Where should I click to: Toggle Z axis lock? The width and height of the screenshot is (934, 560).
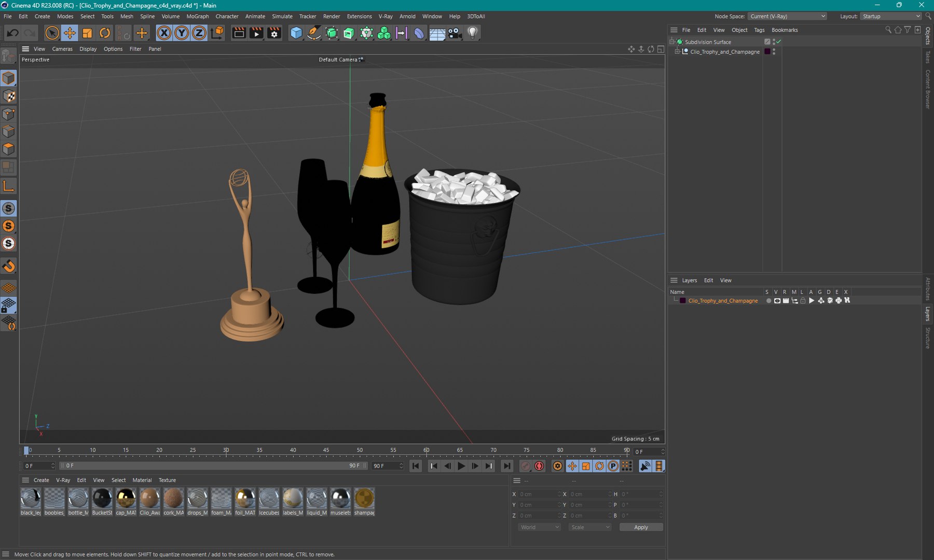tap(199, 33)
